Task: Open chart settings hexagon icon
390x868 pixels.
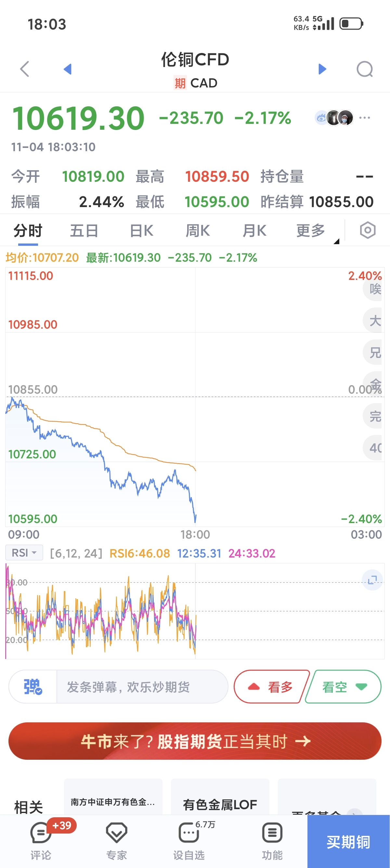Action: tap(368, 230)
